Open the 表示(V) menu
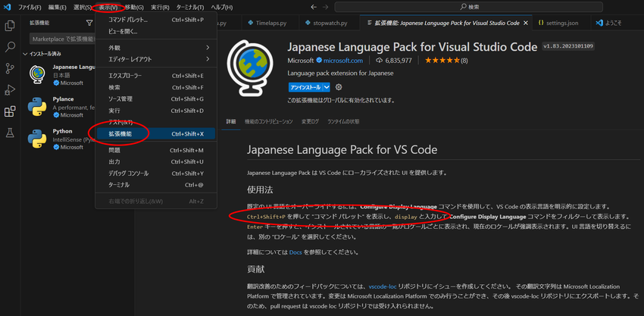Image resolution: width=644 pixels, height=316 pixels. click(x=108, y=8)
